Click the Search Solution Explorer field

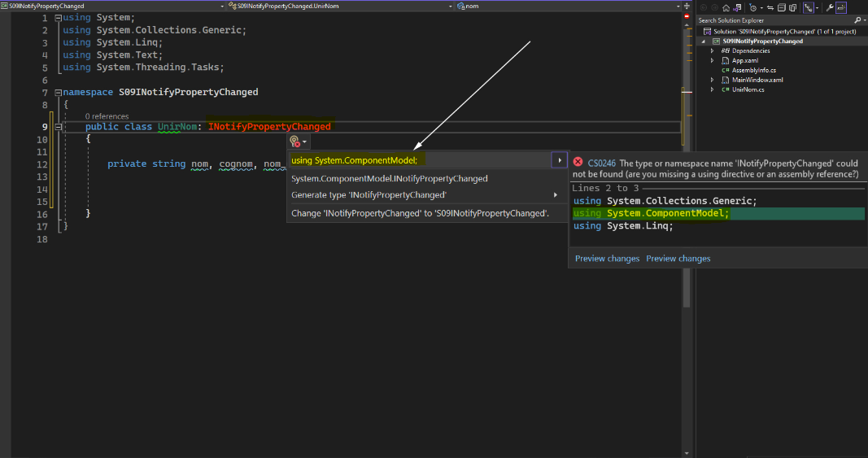773,20
